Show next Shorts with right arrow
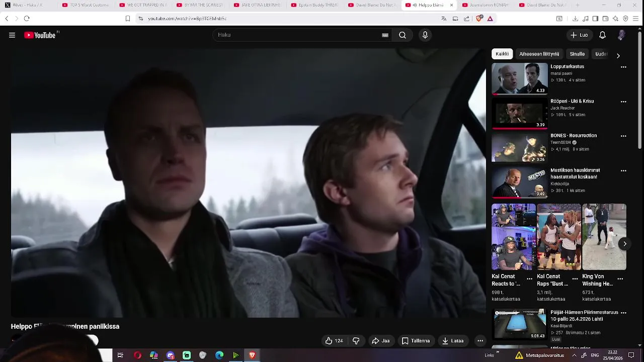Viewport: 644px width, 362px height. [x=624, y=244]
